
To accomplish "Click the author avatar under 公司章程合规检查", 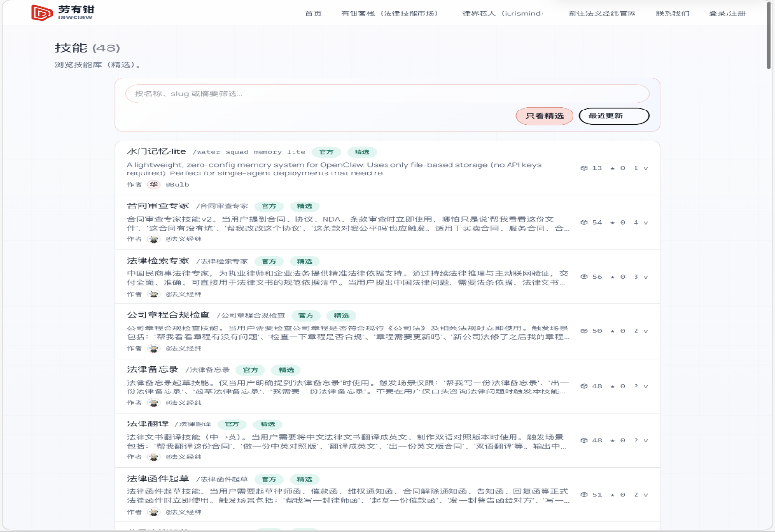I will click(x=153, y=347).
